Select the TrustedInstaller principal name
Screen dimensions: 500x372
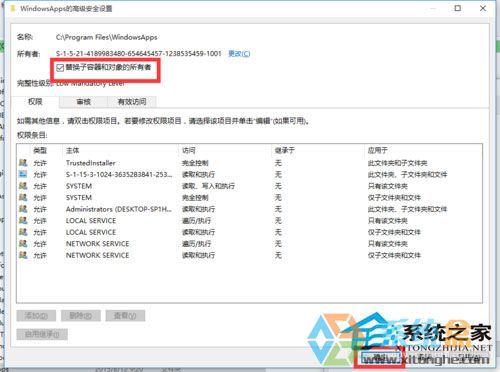pyautogui.click(x=91, y=163)
